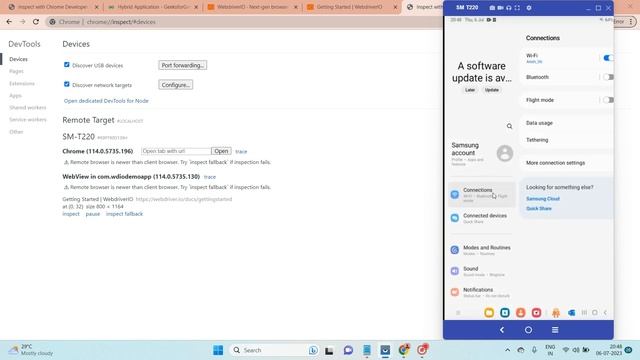Show hidden system tray icons
The image size is (640, 360).
(507, 350)
